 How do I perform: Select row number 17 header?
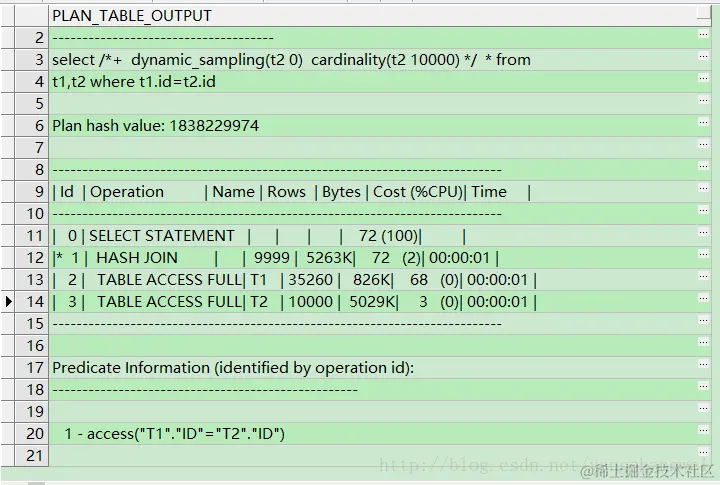pyautogui.click(x=31, y=368)
